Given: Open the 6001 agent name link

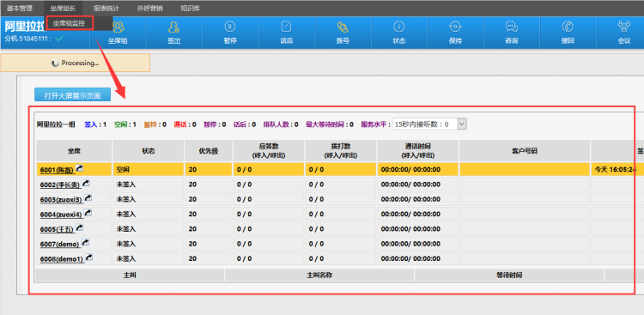Looking at the screenshot, I should [58, 170].
